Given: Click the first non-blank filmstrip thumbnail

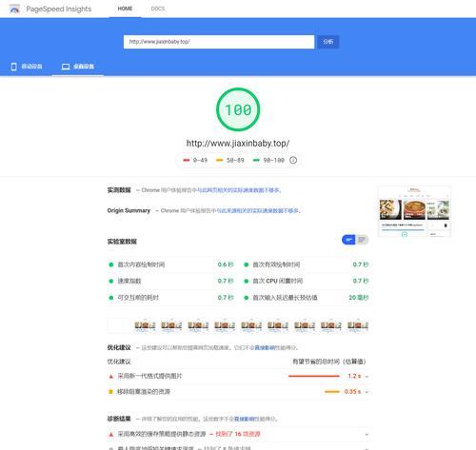Looking at the screenshot, I should click(145, 325).
